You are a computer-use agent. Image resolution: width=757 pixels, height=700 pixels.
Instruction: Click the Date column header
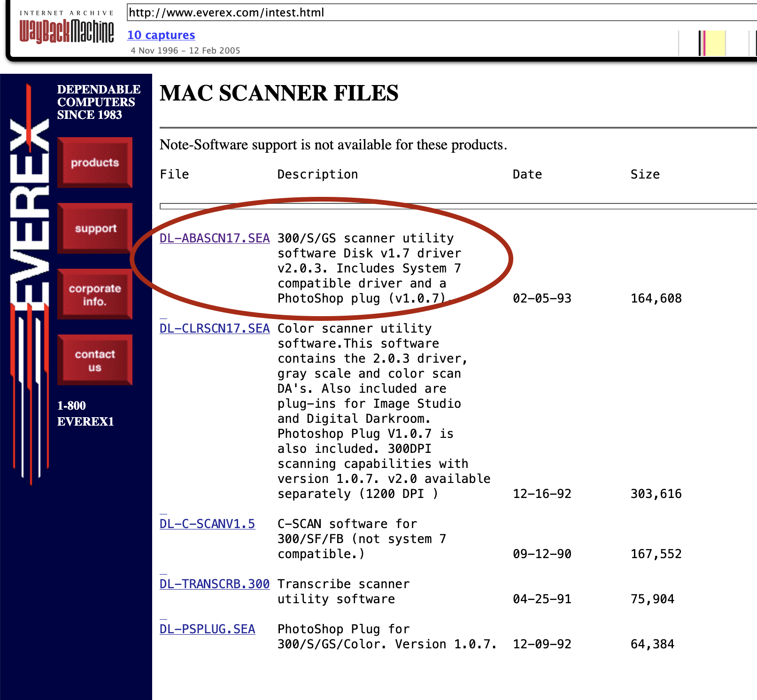coord(527,174)
